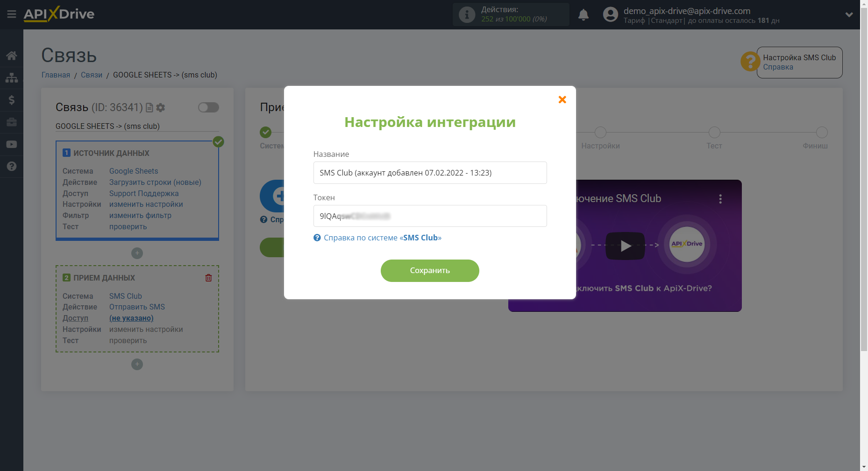868x471 pixels.
Task: Open the SMS Club system link
Action: tap(126, 296)
